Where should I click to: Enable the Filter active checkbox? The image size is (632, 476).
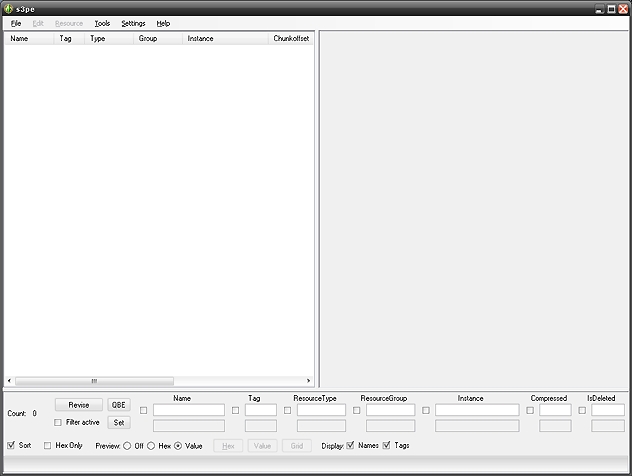click(58, 423)
